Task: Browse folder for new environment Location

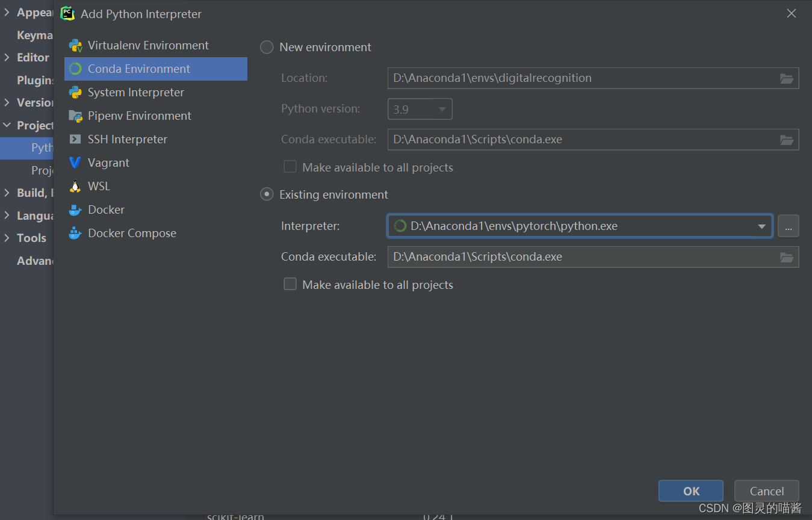Action: (787, 78)
